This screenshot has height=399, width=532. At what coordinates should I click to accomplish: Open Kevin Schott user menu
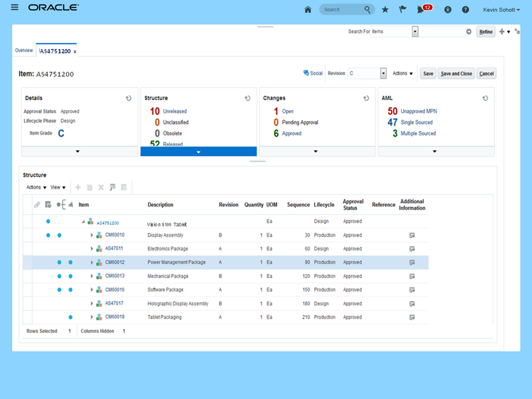point(501,10)
